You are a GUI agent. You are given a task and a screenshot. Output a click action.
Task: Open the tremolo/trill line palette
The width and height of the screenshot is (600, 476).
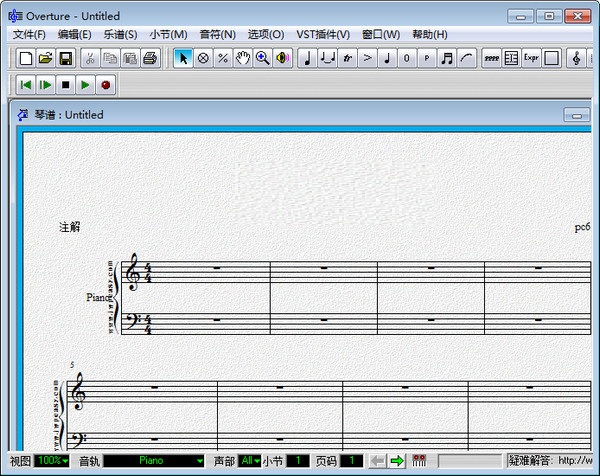pos(492,59)
